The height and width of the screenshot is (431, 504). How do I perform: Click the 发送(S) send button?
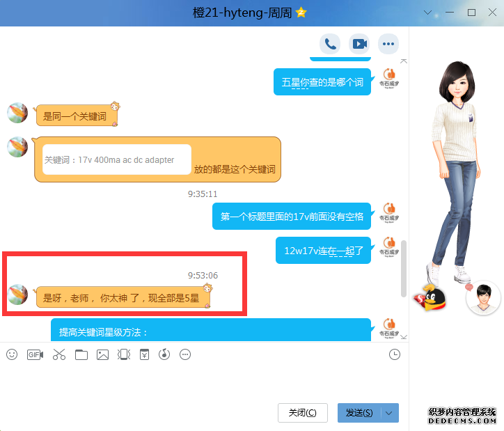coord(359,413)
